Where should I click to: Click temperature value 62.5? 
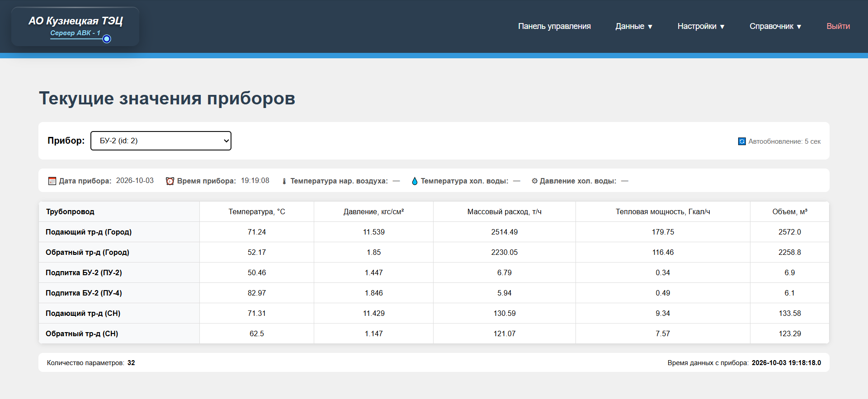click(257, 333)
